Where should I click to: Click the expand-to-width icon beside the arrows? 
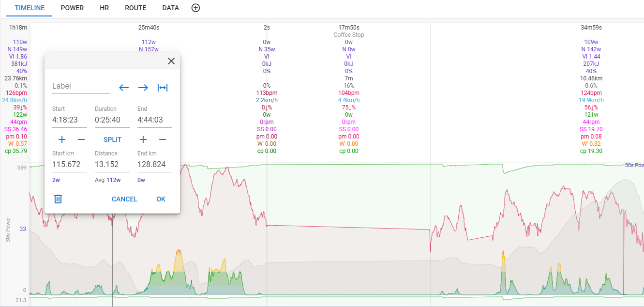point(163,88)
